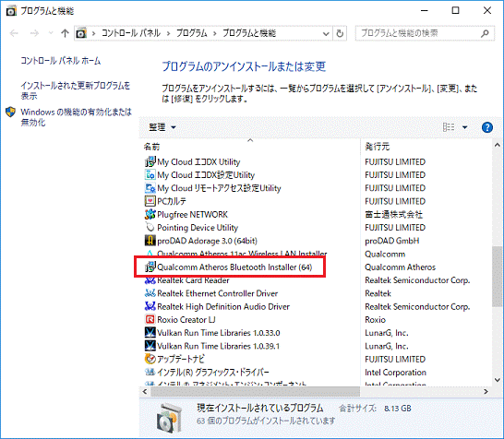504x439 pixels.
Task: Expand the address bar history dropdown
Action: (326, 33)
